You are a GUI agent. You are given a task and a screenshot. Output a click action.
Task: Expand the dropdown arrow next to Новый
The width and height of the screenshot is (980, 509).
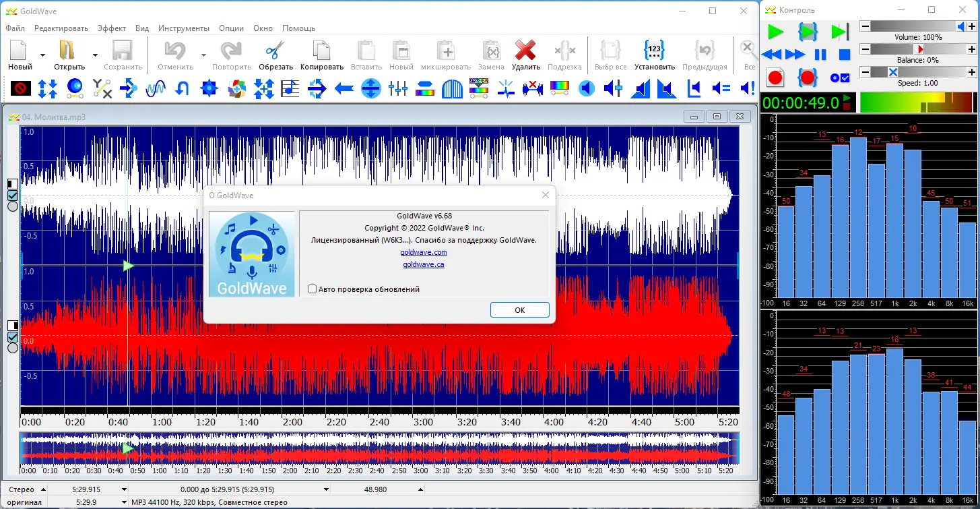point(42,55)
